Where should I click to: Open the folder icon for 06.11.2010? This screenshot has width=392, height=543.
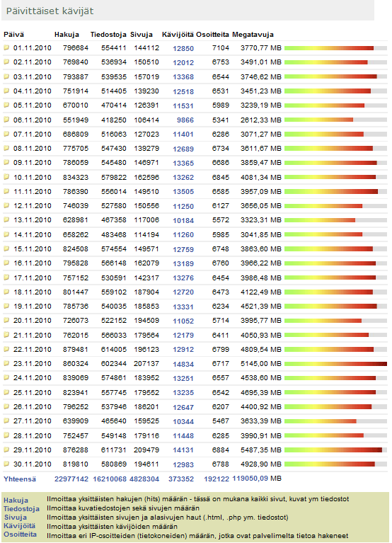[6, 120]
